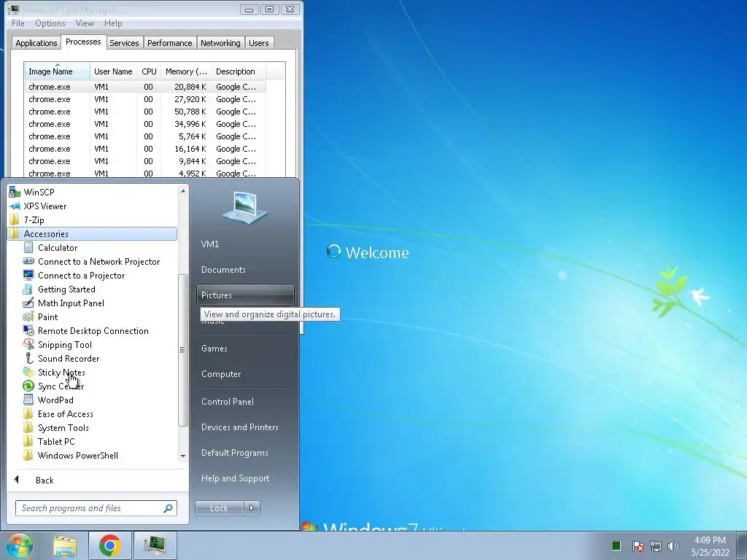Screen dimensions: 747x560
Task: Open Google Chrome taskbar icon
Action: pos(110,545)
